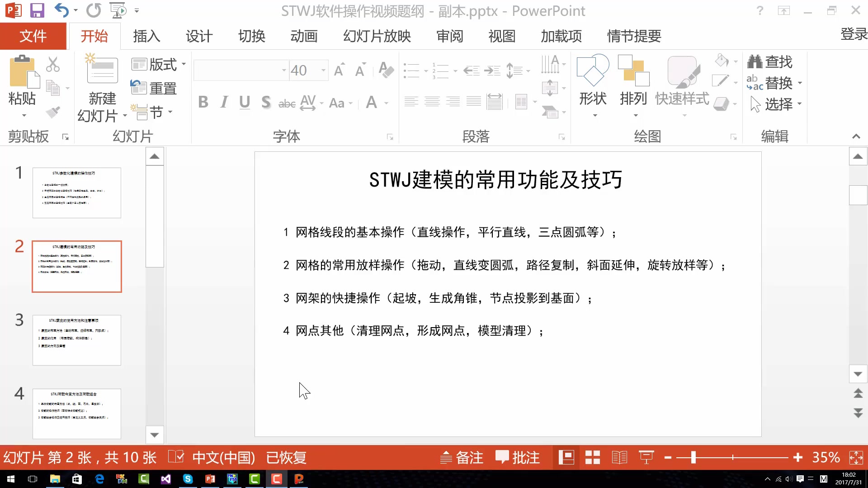
Task: Open character spacing AV dropdown
Action: tap(311, 103)
